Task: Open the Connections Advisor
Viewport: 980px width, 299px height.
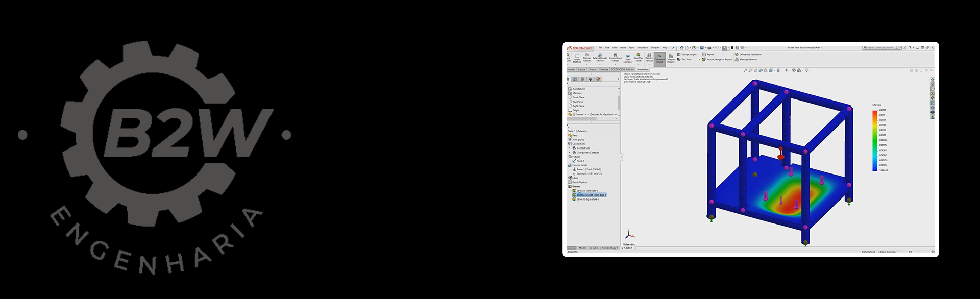Action: (x=615, y=58)
